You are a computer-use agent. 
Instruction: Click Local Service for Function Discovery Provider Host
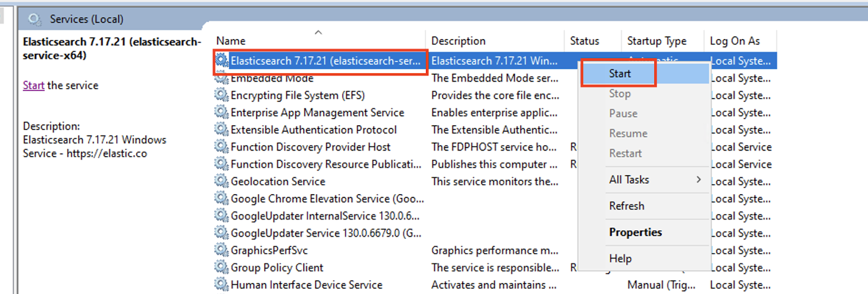click(x=741, y=147)
